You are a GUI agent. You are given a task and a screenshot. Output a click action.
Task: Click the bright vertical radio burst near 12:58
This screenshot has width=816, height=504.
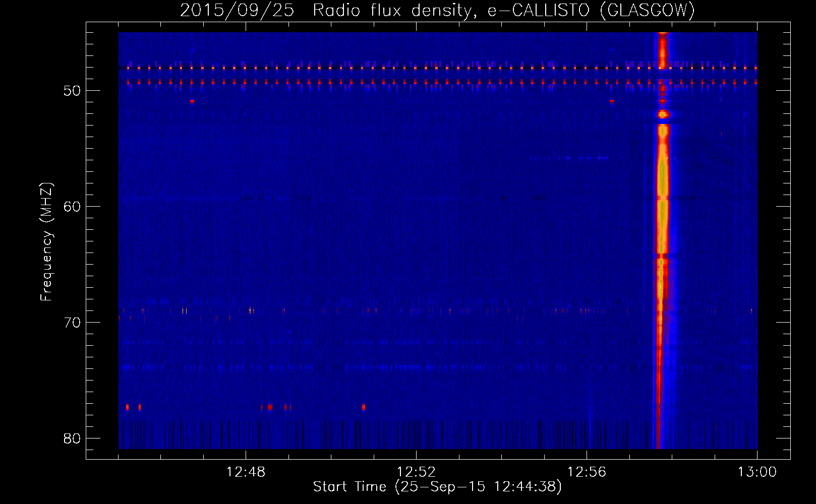(662, 240)
